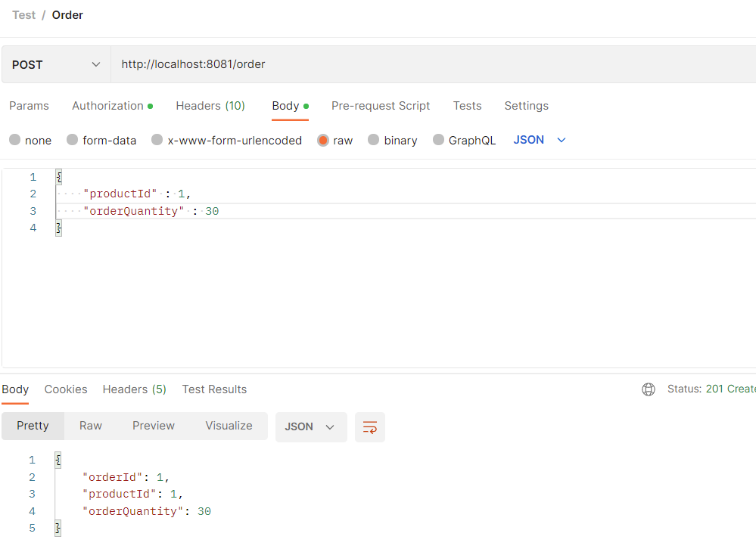756x552 pixels.
Task: Open the response format dropdown showing JSON
Action: (310, 426)
